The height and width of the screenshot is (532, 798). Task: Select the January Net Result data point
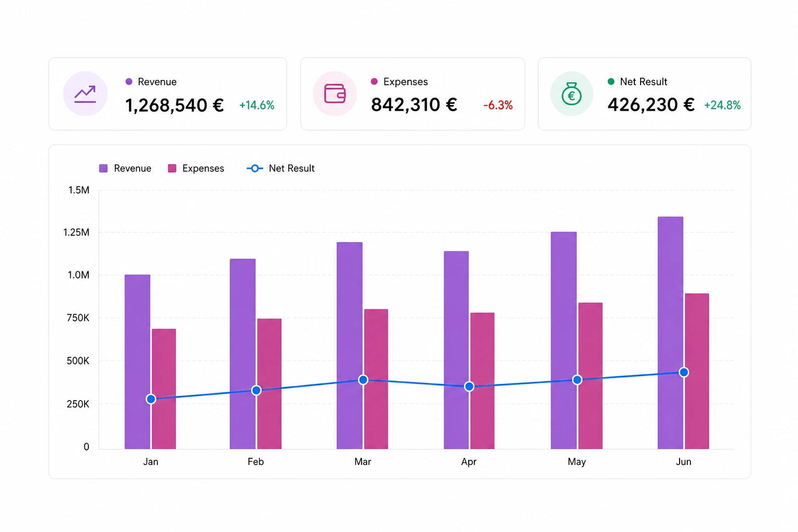tap(151, 399)
